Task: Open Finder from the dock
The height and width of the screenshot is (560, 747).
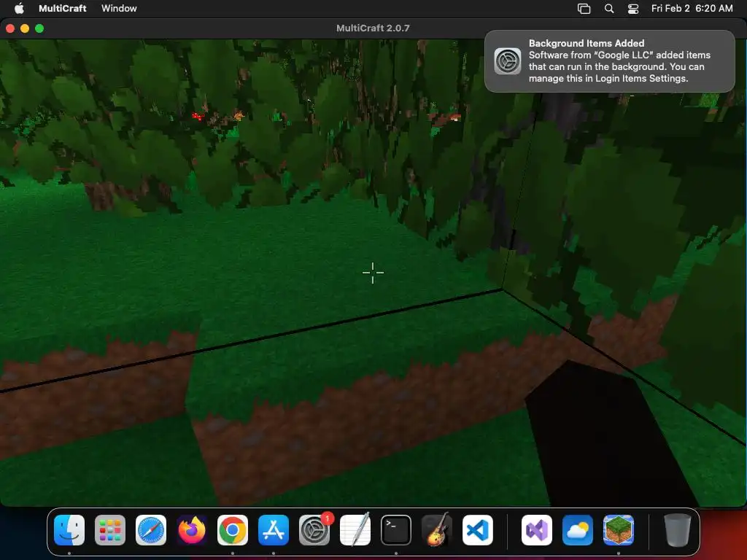Action: pos(69,530)
